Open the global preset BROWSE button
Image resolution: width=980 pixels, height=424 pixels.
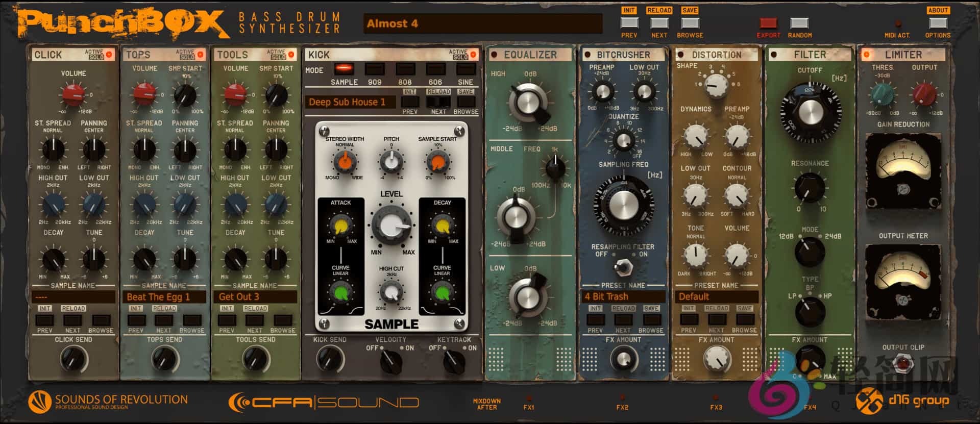(690, 23)
